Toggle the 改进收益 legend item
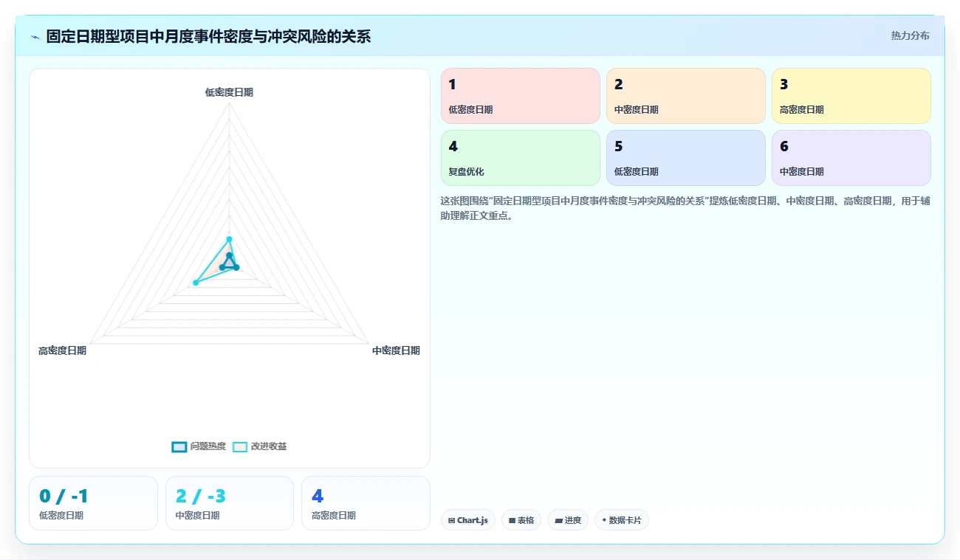This screenshot has height=560, width=960. point(260,446)
